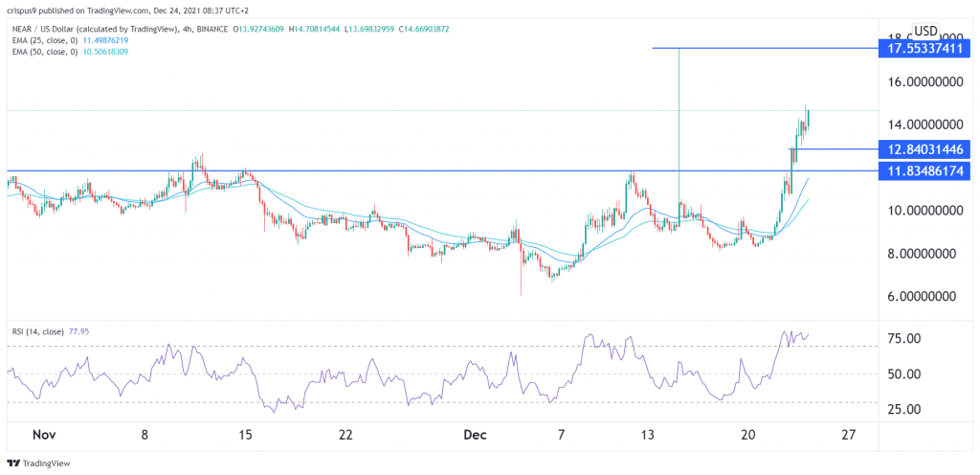Click the 8.00000000 price axis label
980x475 pixels.
(923, 254)
